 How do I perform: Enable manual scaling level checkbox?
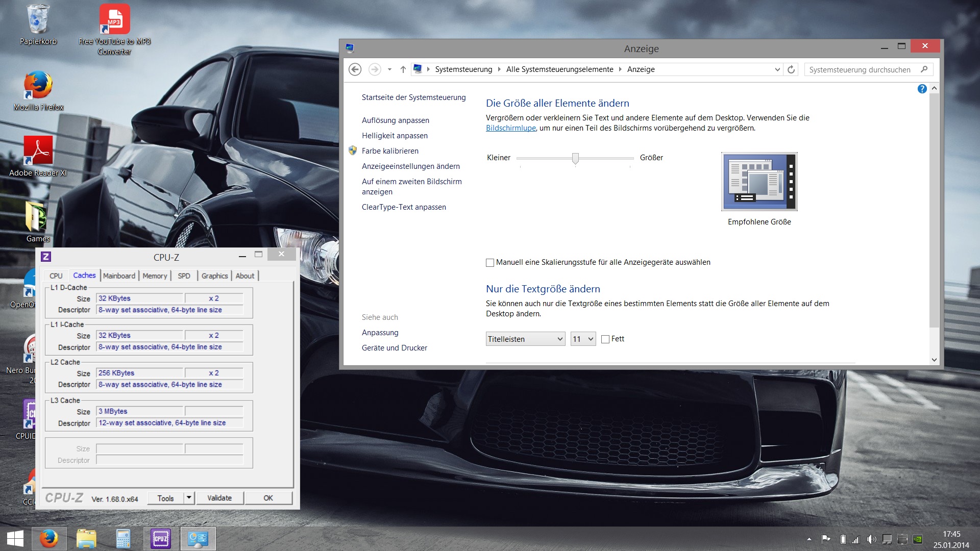pos(490,263)
